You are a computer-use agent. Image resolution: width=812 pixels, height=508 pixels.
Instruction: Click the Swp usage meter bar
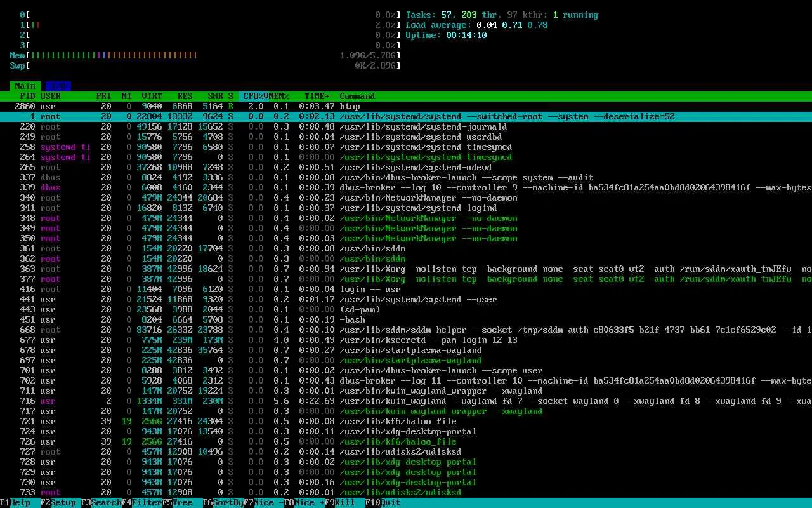[x=206, y=65]
